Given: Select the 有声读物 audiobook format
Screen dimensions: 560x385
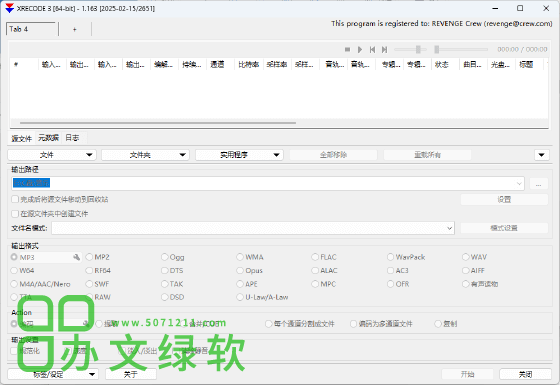Looking at the screenshot, I should [480, 284].
